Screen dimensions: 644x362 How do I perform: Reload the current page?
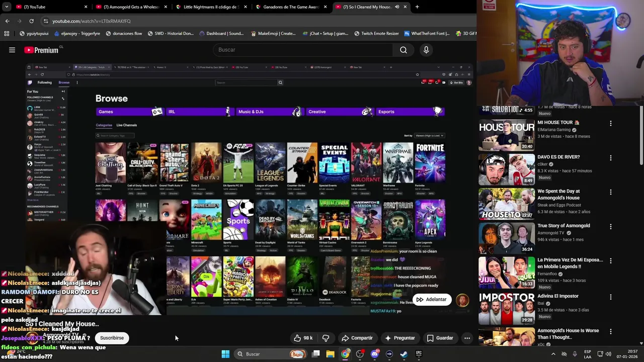[x=31, y=21]
